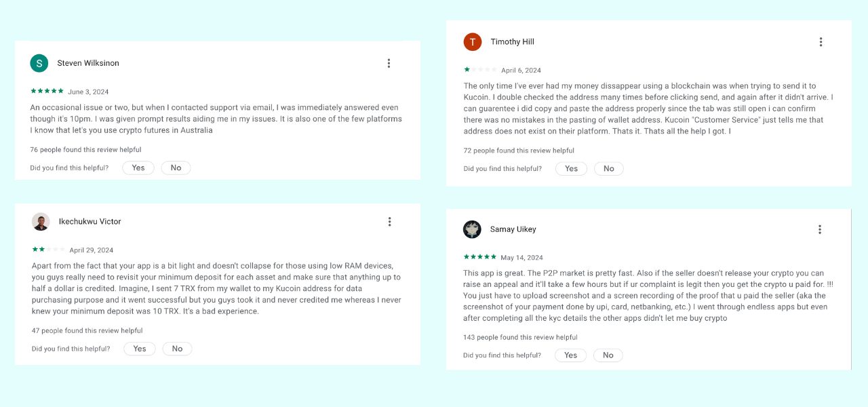868x407 pixels.
Task: Choose Yes on Ikechukwu Victor's review
Action: tap(140, 349)
